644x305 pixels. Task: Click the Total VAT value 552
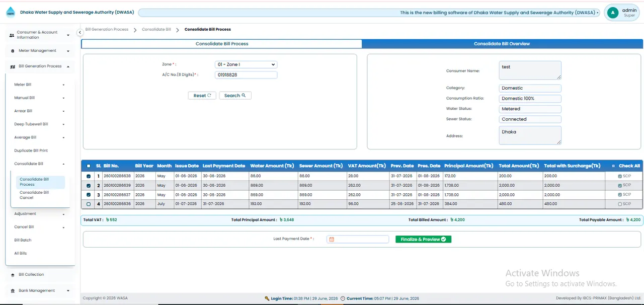pyautogui.click(x=112, y=220)
